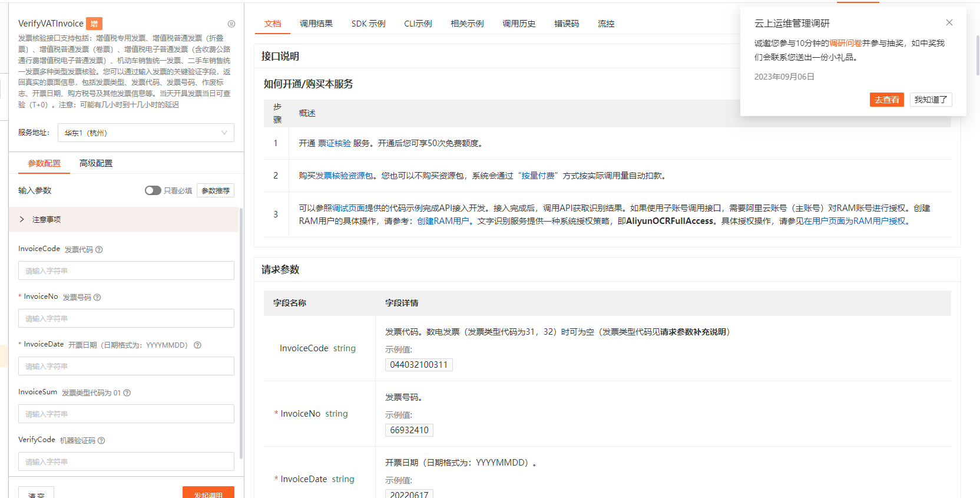Focus the InvoiceCode input field
This screenshot has height=498, width=980.
click(126, 271)
